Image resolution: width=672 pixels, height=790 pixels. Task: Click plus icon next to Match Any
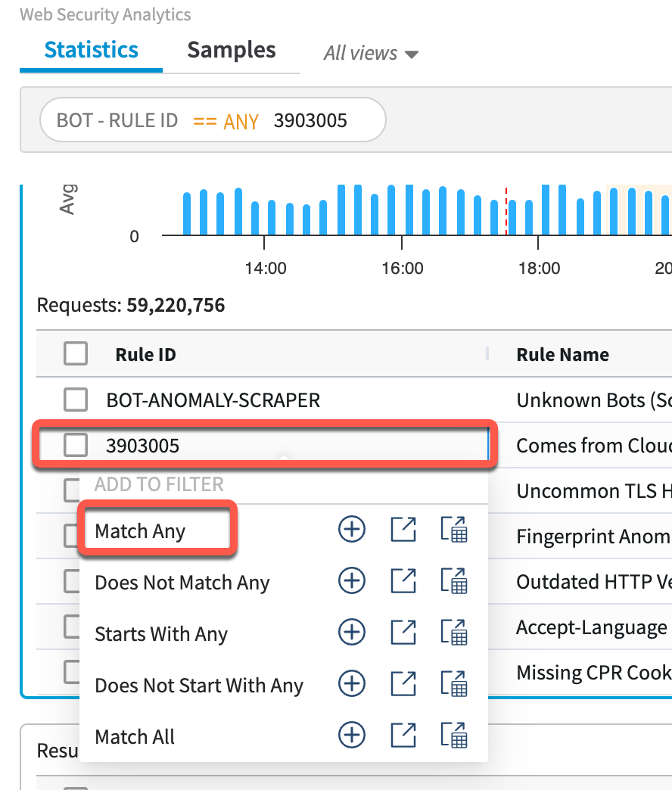coord(351,530)
